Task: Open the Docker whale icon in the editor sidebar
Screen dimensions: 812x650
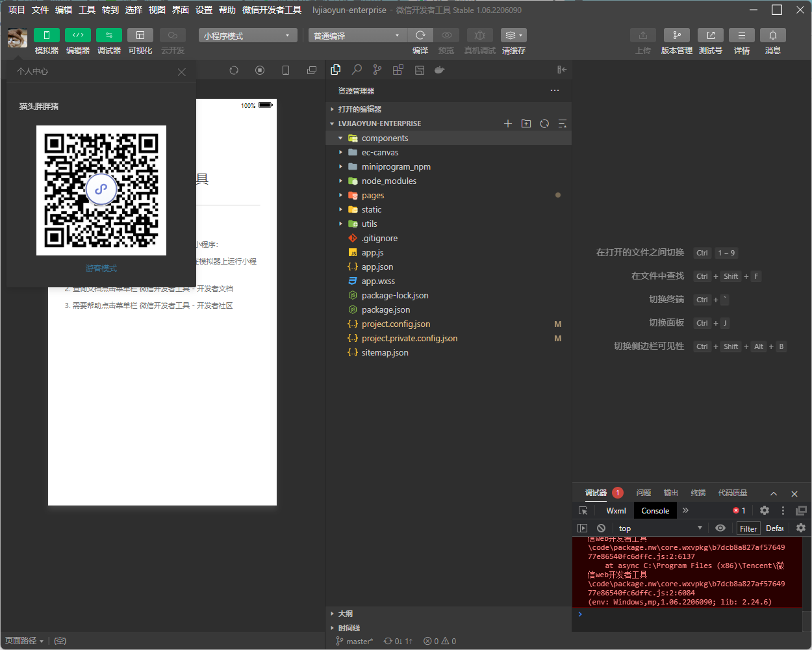Action: (440, 70)
